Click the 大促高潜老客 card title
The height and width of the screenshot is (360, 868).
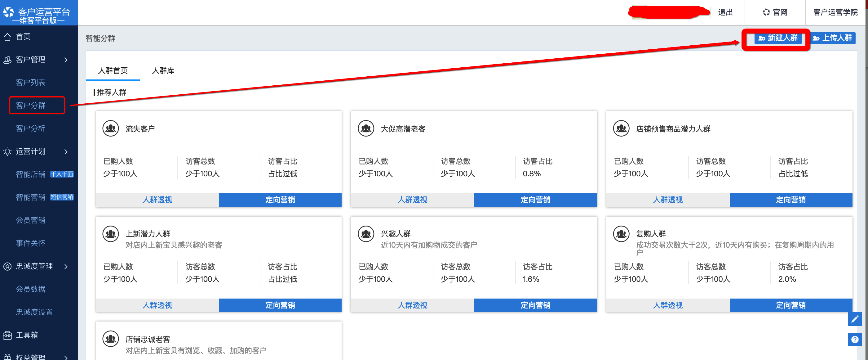[403, 129]
